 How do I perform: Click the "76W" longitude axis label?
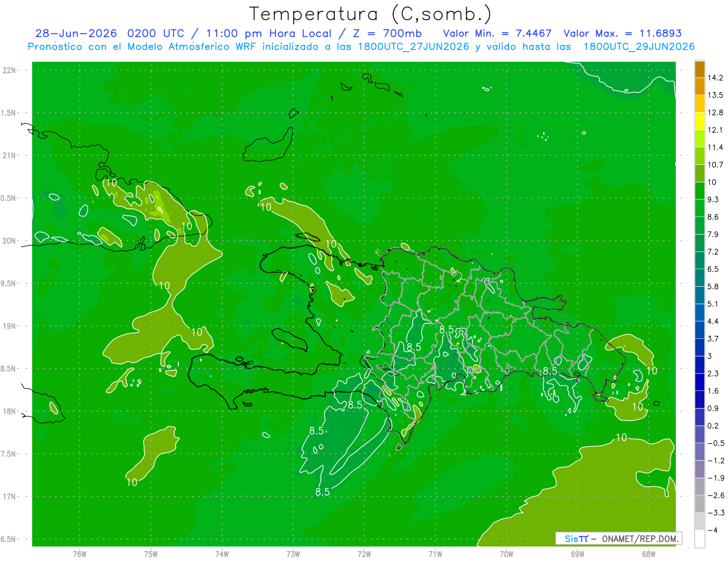coord(79,554)
